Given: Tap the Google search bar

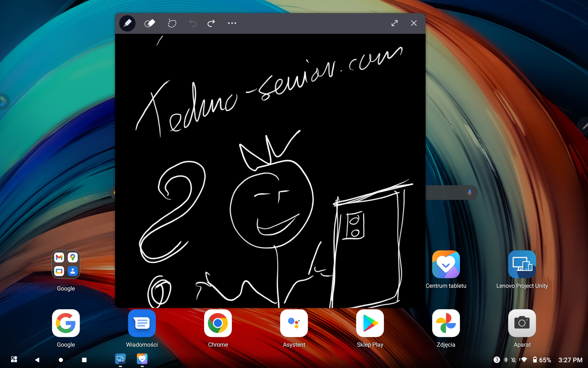Looking at the screenshot, I should point(452,193).
